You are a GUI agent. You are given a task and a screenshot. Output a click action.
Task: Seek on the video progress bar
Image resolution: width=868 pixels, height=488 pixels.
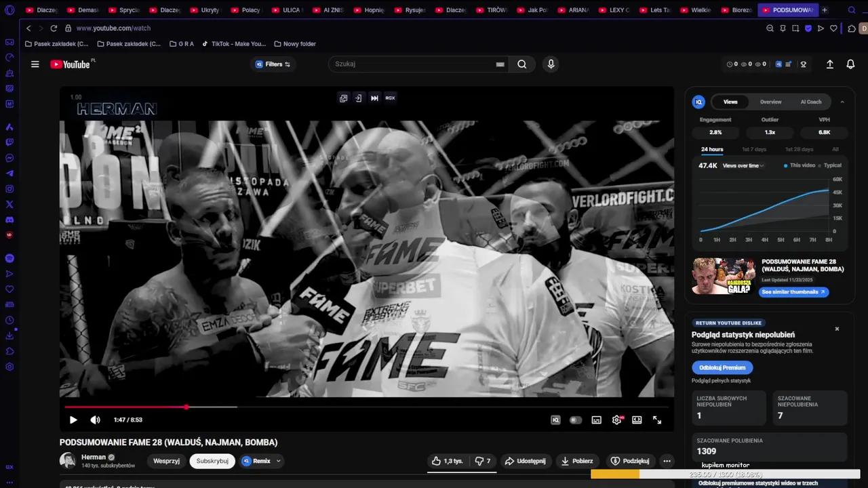pos(366,407)
